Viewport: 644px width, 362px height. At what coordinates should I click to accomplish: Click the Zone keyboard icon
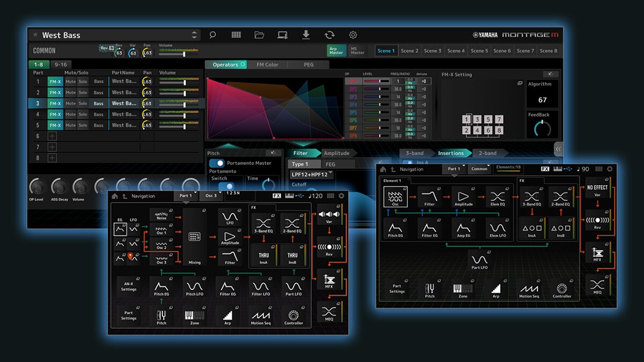pyautogui.click(x=194, y=315)
